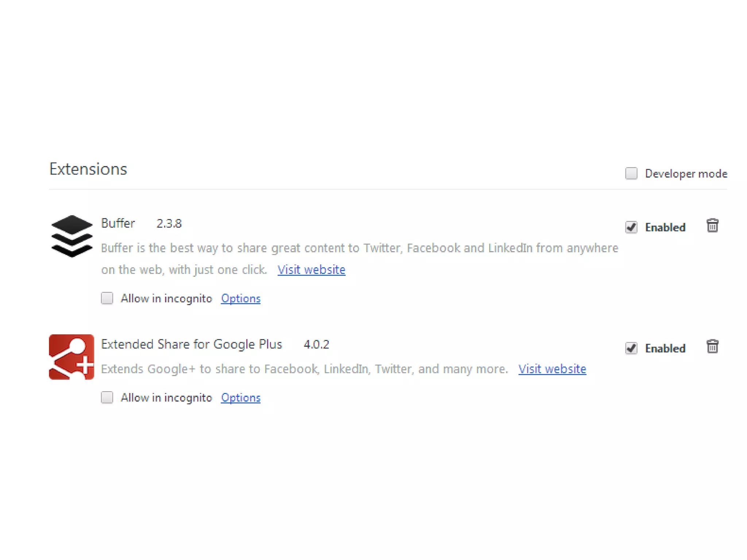Click the Developer mode label text
This screenshot has width=747, height=560.
pos(686,174)
